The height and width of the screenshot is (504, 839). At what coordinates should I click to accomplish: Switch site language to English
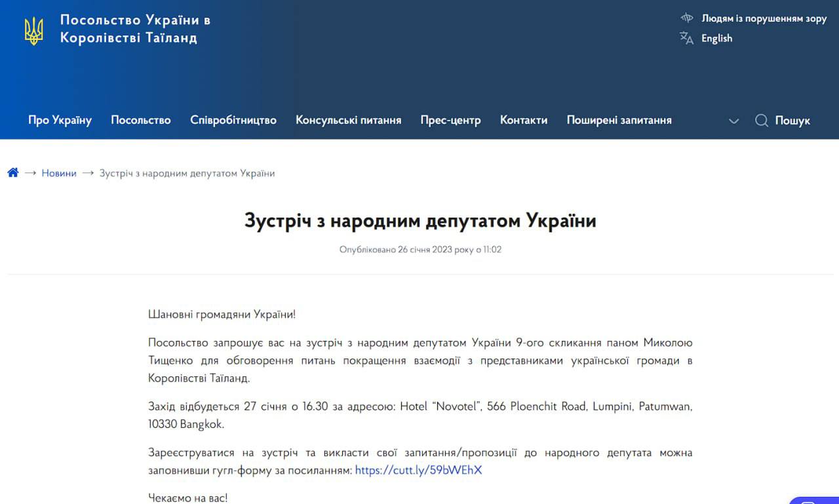(x=716, y=38)
